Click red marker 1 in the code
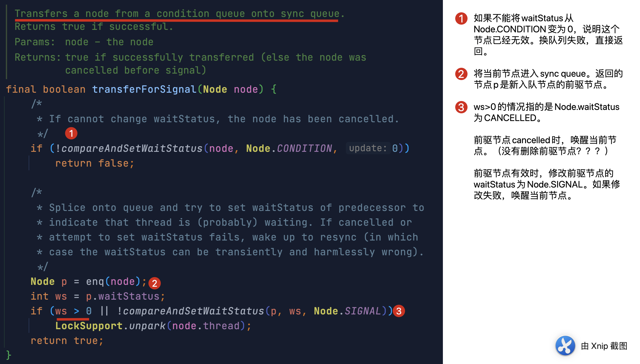Viewport: 640px width, 364px height. pos(71,133)
